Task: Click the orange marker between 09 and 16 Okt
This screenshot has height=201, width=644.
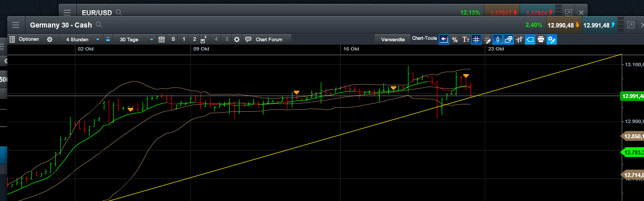Action: [296, 92]
